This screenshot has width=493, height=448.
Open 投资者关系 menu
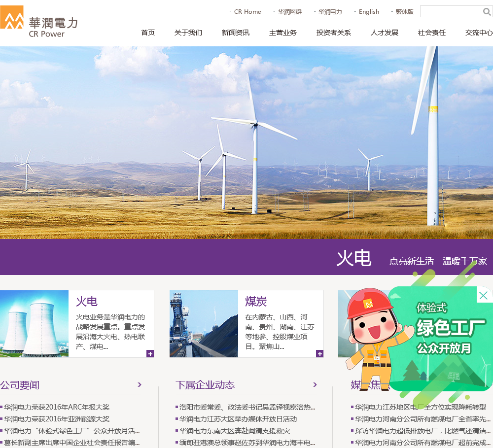pos(334,33)
